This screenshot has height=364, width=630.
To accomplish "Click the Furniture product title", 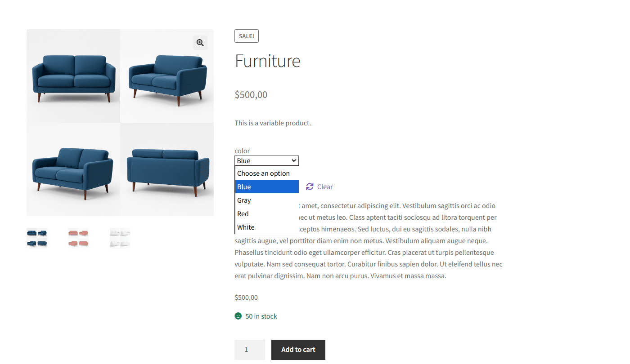I will [x=267, y=61].
